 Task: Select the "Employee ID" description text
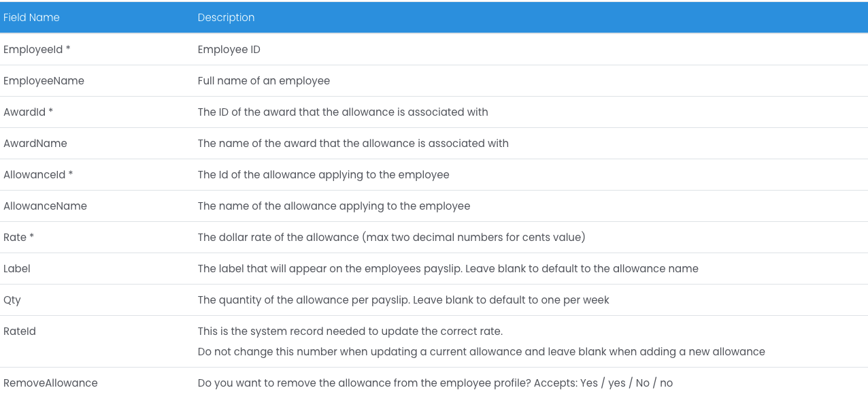pos(229,50)
